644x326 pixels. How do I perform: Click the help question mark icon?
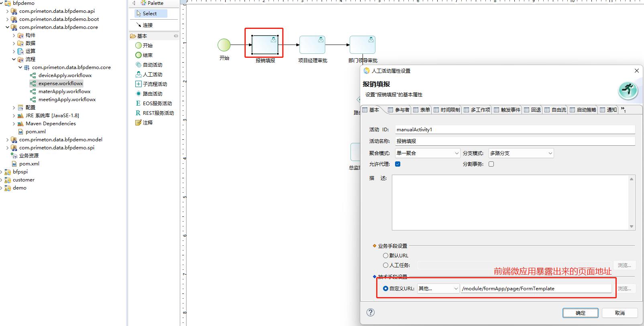371,312
